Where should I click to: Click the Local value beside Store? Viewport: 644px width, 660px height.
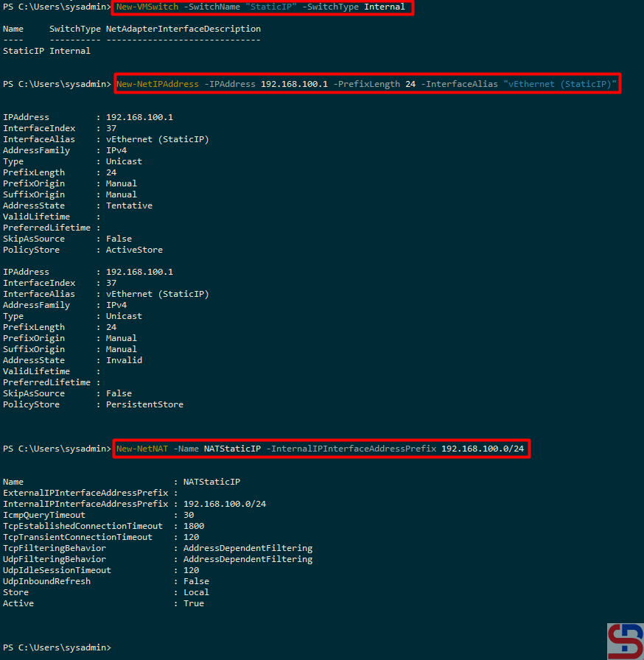196,592
